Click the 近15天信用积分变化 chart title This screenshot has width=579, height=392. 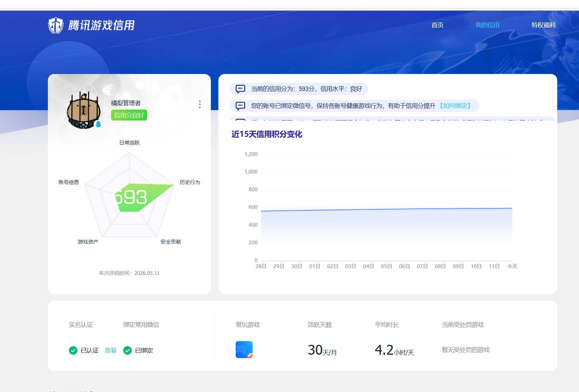click(x=267, y=134)
